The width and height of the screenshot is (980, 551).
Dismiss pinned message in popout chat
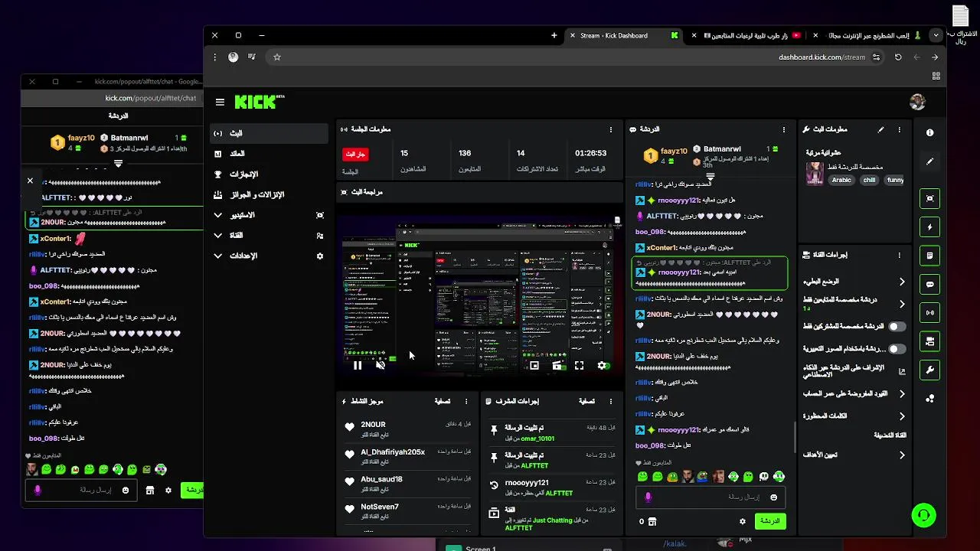click(30, 181)
